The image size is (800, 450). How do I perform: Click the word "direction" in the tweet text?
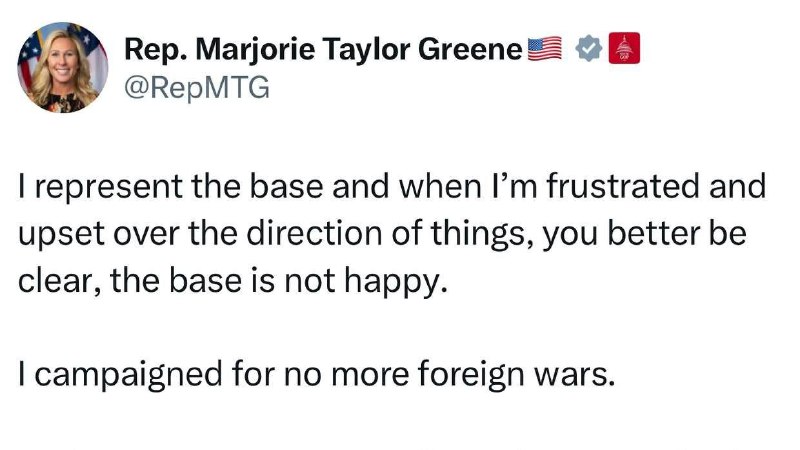314,233
